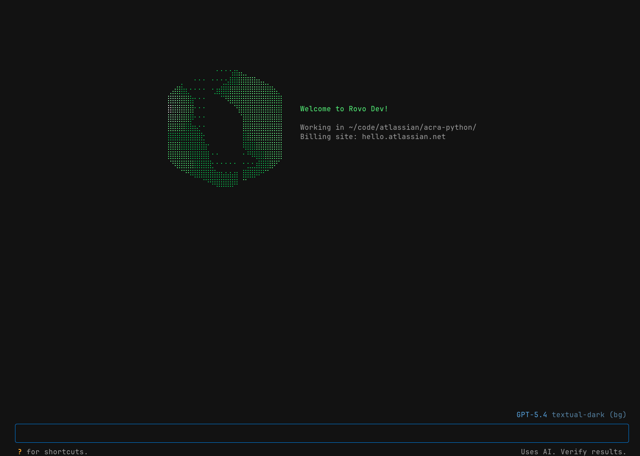Click the billing site hello.atlassian.net text

click(403, 137)
